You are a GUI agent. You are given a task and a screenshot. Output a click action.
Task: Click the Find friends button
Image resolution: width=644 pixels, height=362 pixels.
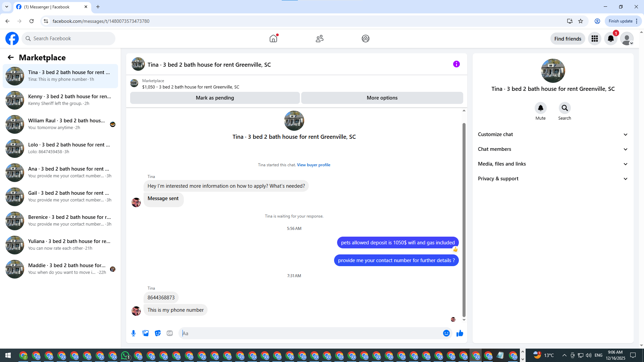(568, 39)
